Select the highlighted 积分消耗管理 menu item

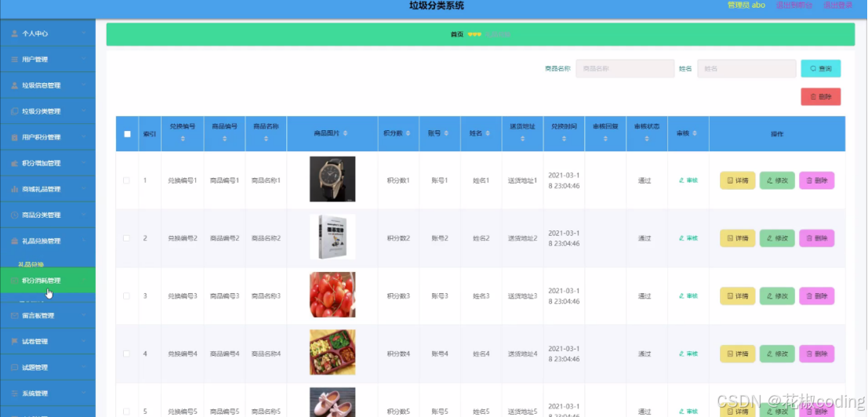pyautogui.click(x=48, y=281)
